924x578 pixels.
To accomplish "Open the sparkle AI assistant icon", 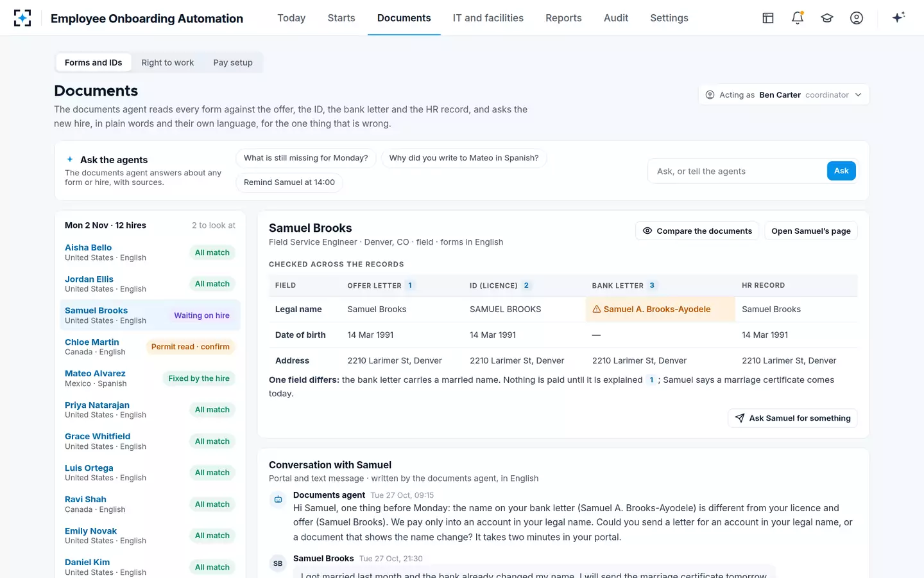I will click(x=898, y=17).
